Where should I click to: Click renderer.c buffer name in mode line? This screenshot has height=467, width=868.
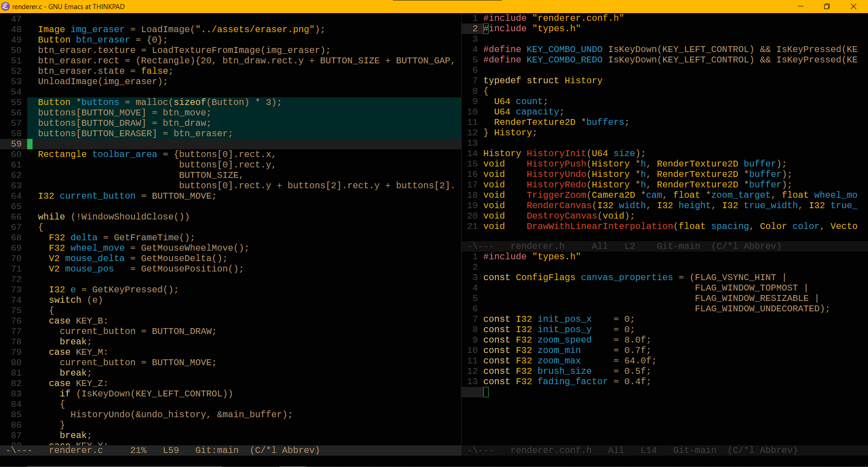[x=76, y=450]
